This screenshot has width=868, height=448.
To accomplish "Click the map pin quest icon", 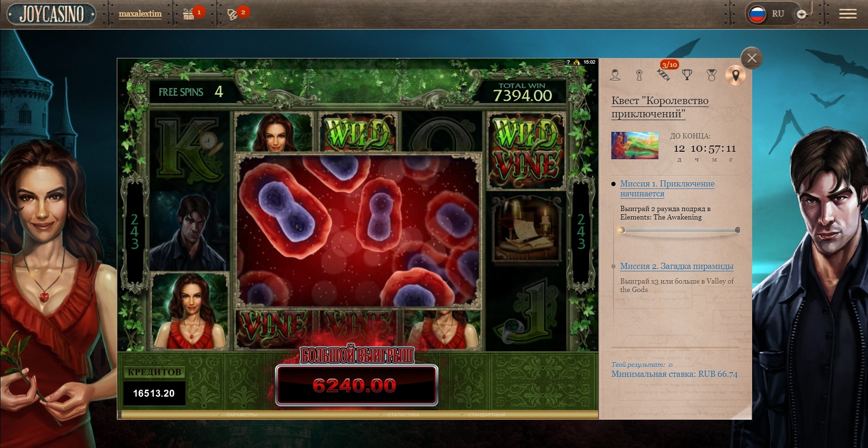I will point(735,75).
